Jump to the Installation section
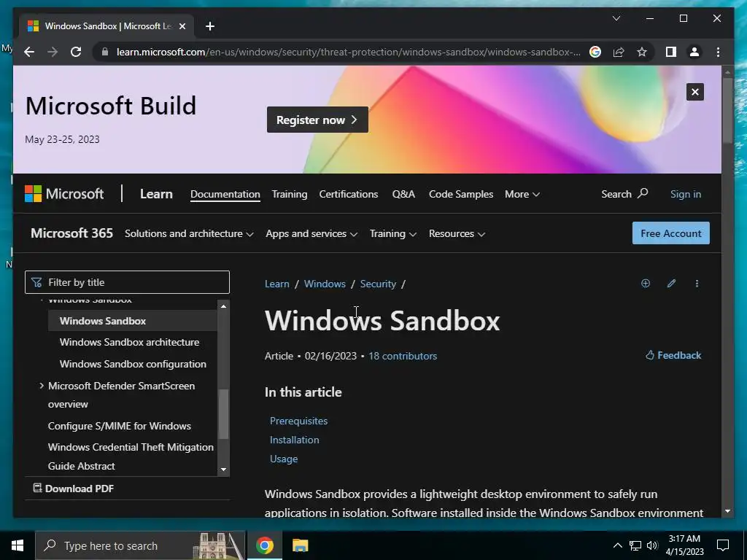Screen dimensions: 747x560 coord(295,440)
